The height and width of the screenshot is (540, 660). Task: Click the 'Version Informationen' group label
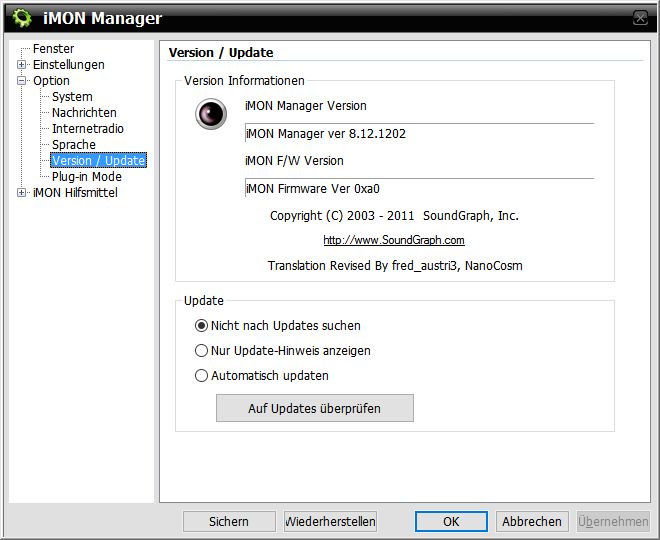click(244, 81)
